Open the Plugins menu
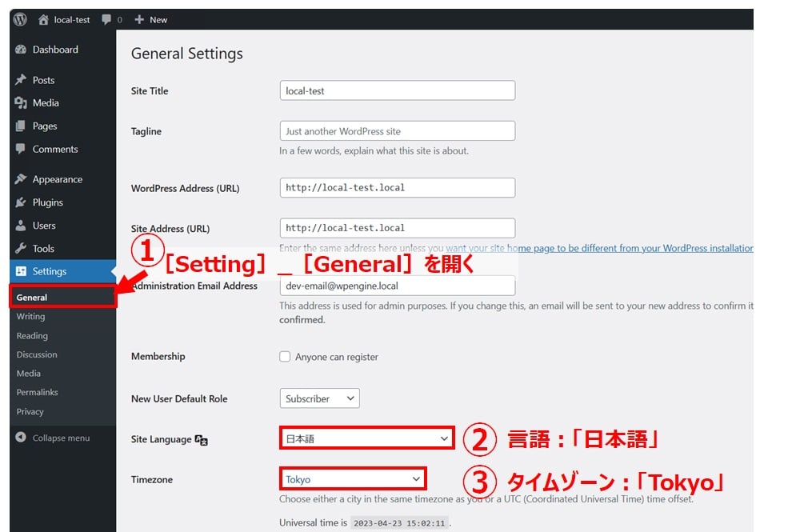The image size is (800, 532). (48, 202)
